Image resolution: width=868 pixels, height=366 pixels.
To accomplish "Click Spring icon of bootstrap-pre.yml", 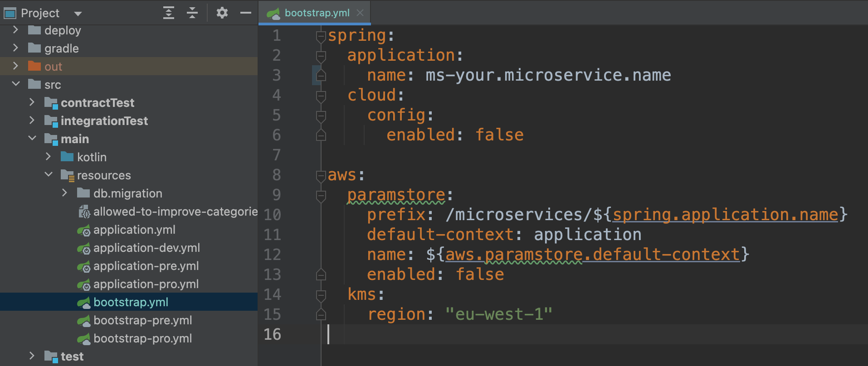I will coord(84,321).
